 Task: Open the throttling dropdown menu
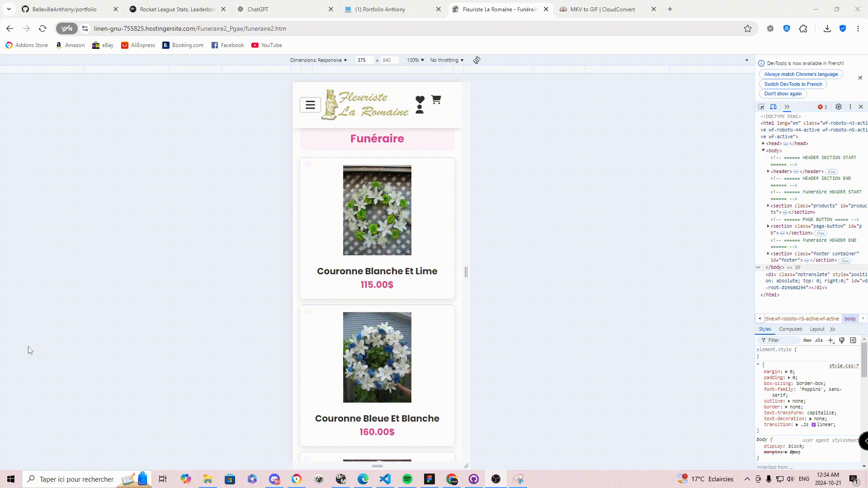click(x=447, y=60)
